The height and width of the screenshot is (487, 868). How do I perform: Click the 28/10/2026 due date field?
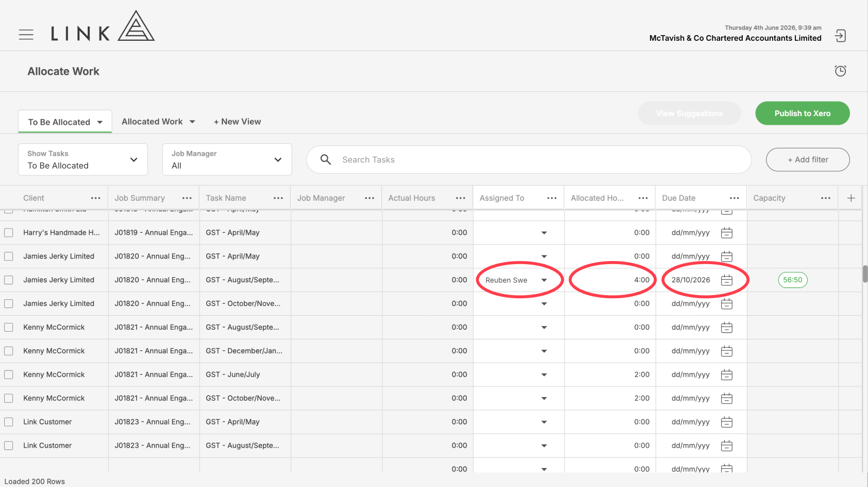[x=691, y=280]
